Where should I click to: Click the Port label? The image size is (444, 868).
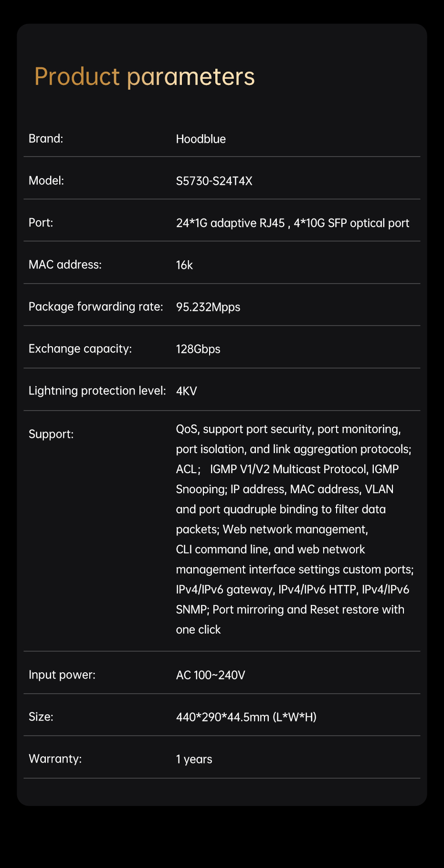click(x=41, y=223)
